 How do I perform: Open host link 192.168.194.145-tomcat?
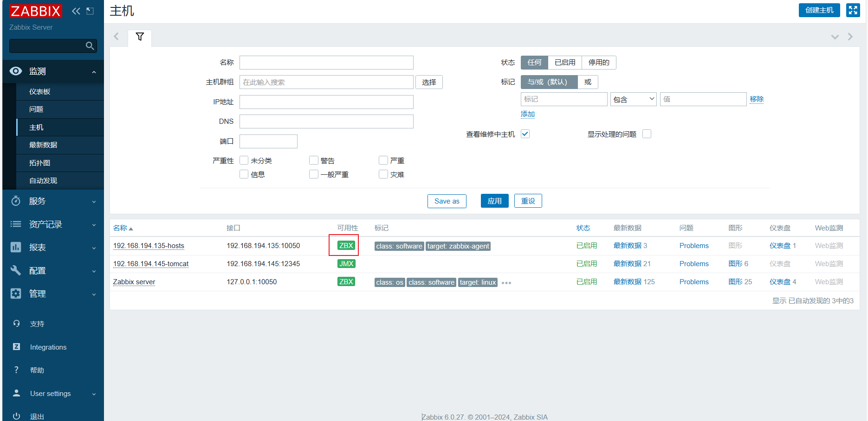click(151, 264)
